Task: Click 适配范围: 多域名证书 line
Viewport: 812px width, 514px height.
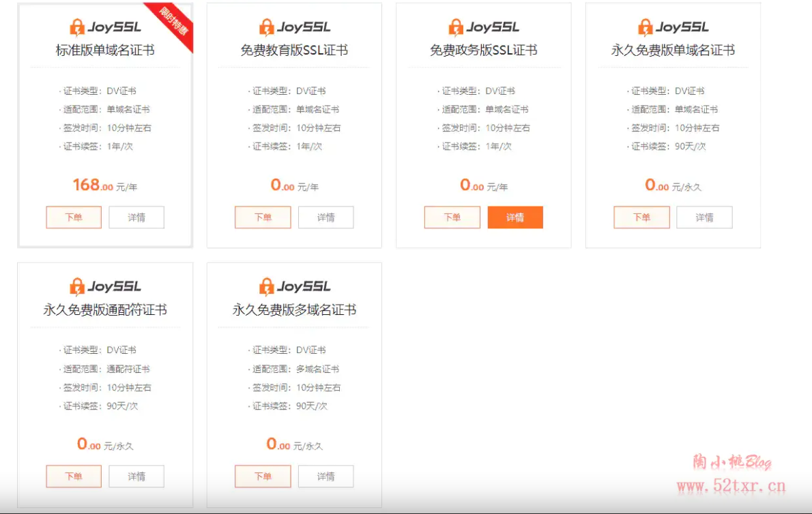Action: pyautogui.click(x=294, y=369)
